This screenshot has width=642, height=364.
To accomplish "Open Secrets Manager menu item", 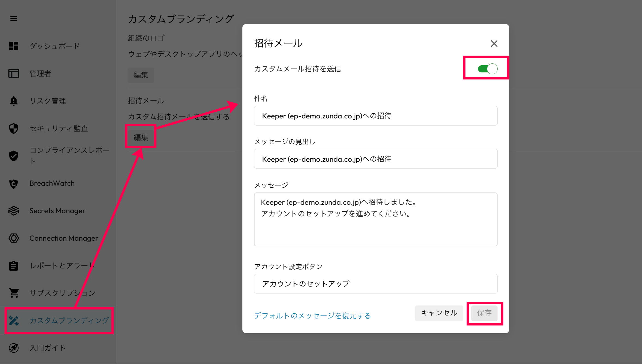I will coord(58,211).
